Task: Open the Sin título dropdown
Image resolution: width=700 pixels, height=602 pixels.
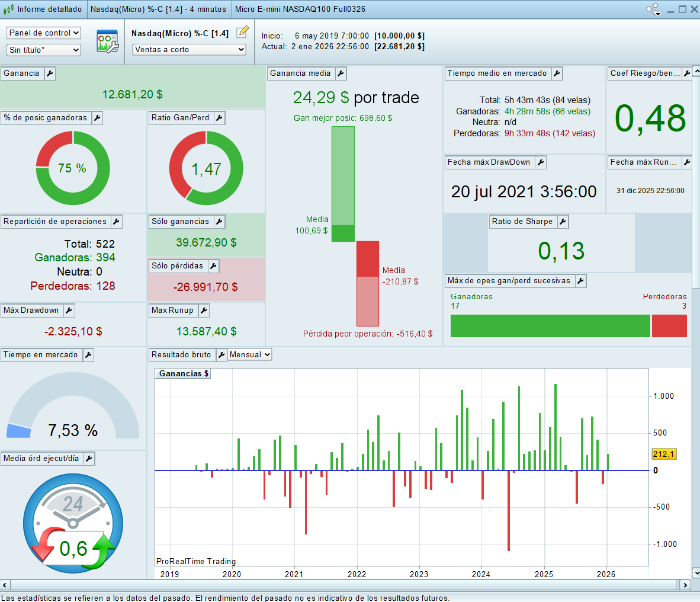Action: pyautogui.click(x=44, y=50)
